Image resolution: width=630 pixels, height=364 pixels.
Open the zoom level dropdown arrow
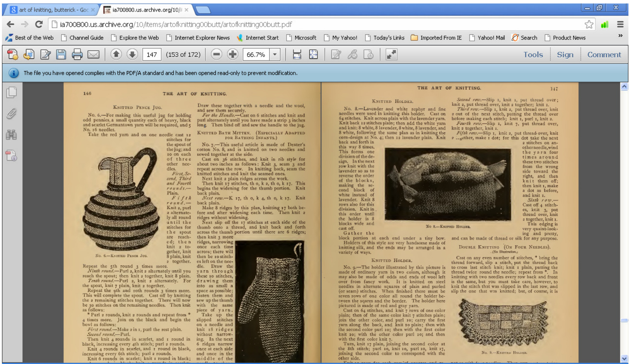(x=275, y=54)
